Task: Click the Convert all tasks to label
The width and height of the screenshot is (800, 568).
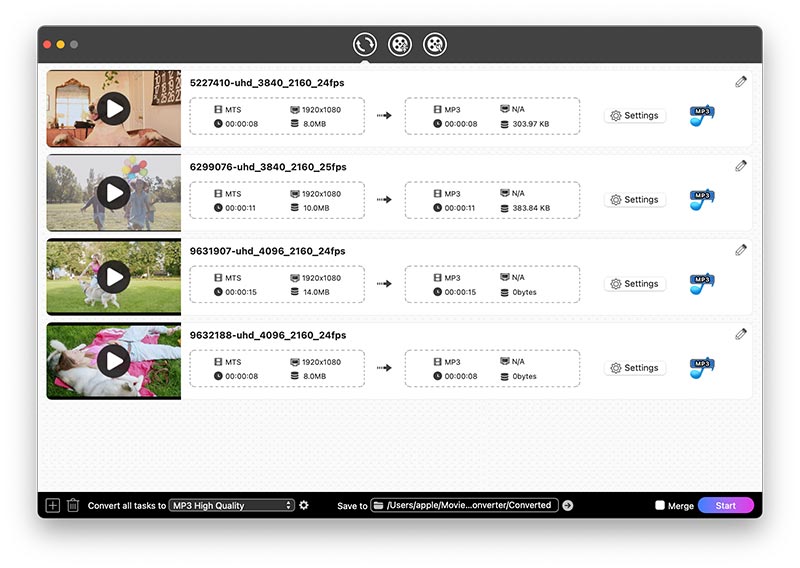Action: click(127, 506)
